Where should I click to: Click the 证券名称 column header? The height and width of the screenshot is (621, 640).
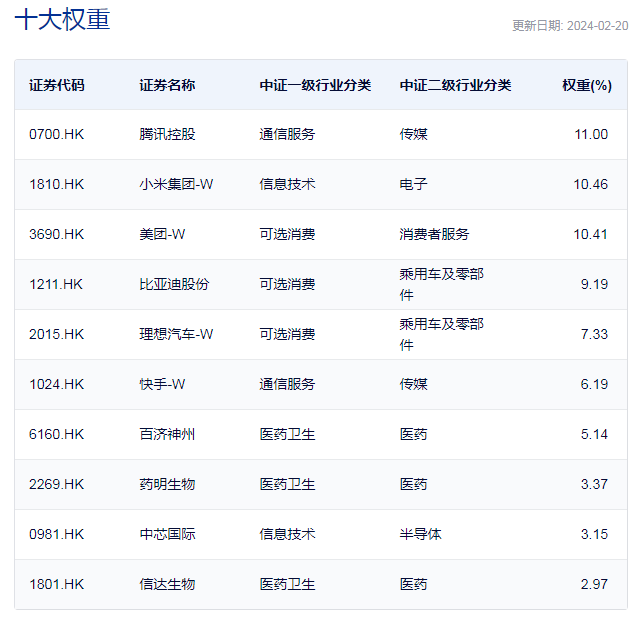(x=167, y=85)
